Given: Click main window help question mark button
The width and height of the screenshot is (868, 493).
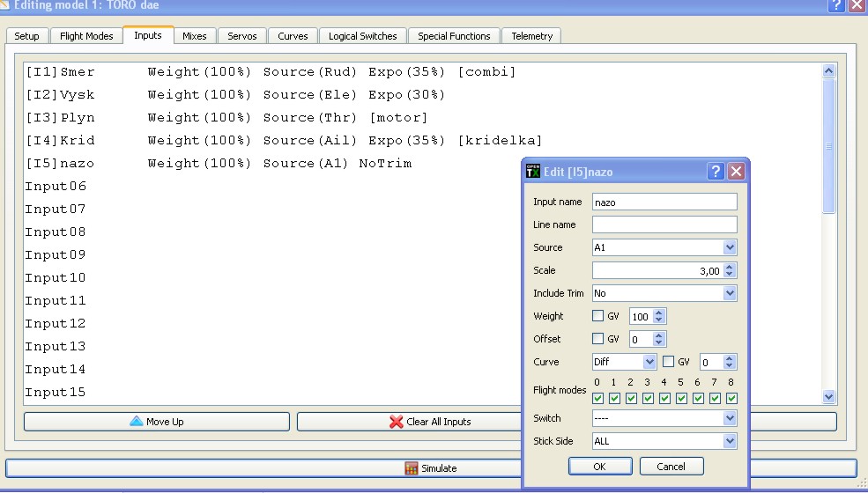Looking at the screenshot, I should point(836,5).
